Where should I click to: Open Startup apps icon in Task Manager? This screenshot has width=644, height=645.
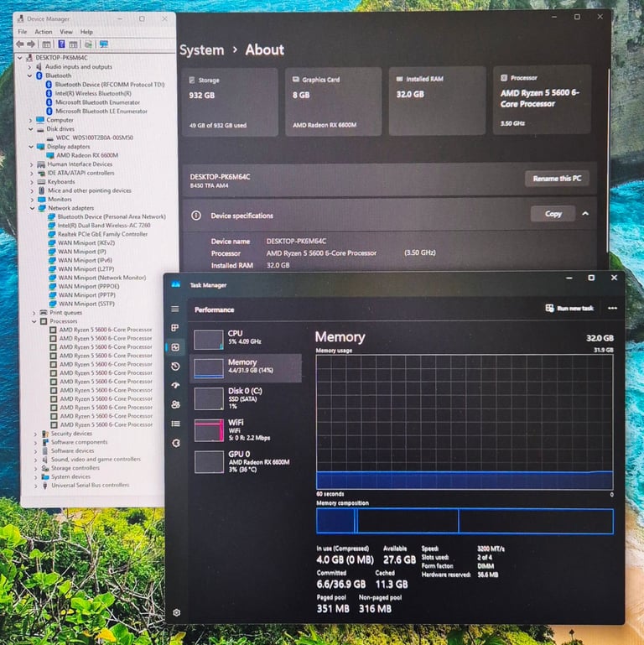[175, 386]
